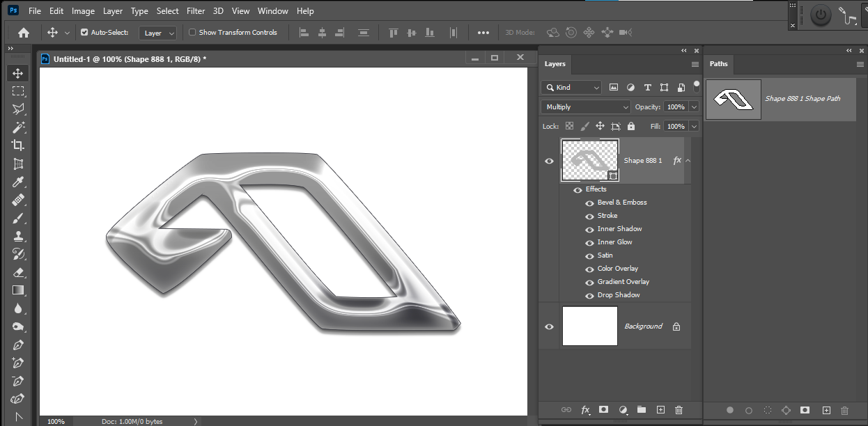Click the Delete layer trash button

coord(679,410)
